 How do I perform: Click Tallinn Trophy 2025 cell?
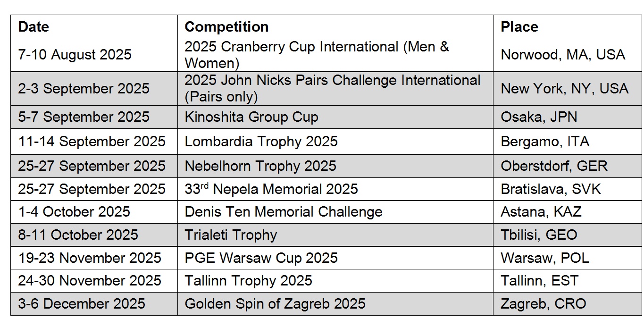tap(248, 281)
